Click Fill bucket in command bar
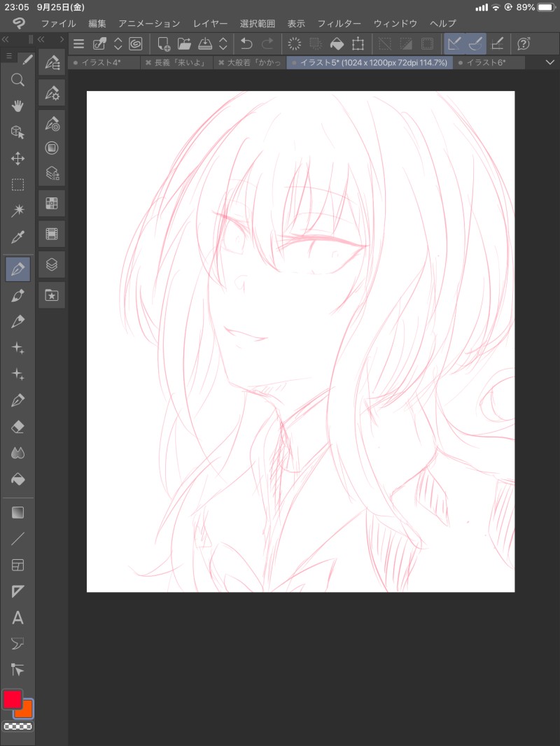This screenshot has height=746, width=560. (x=337, y=44)
